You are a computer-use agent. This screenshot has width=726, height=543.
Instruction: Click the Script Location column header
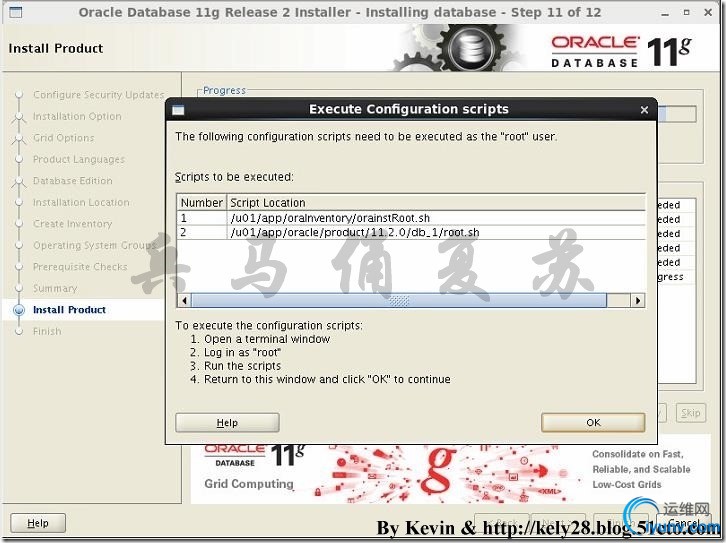click(x=436, y=203)
